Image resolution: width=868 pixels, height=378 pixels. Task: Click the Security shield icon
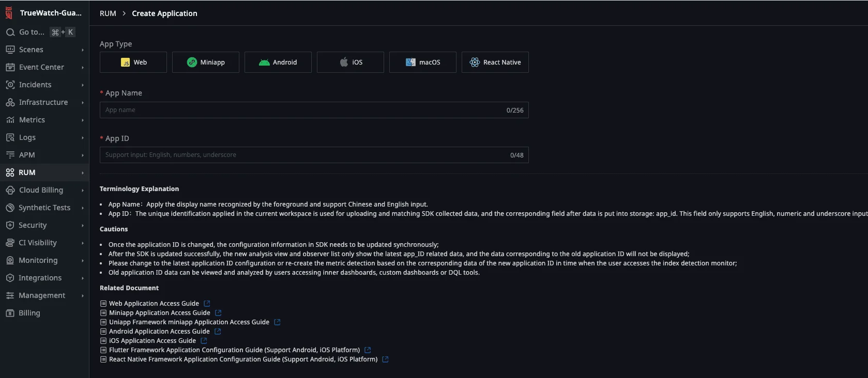(10, 225)
